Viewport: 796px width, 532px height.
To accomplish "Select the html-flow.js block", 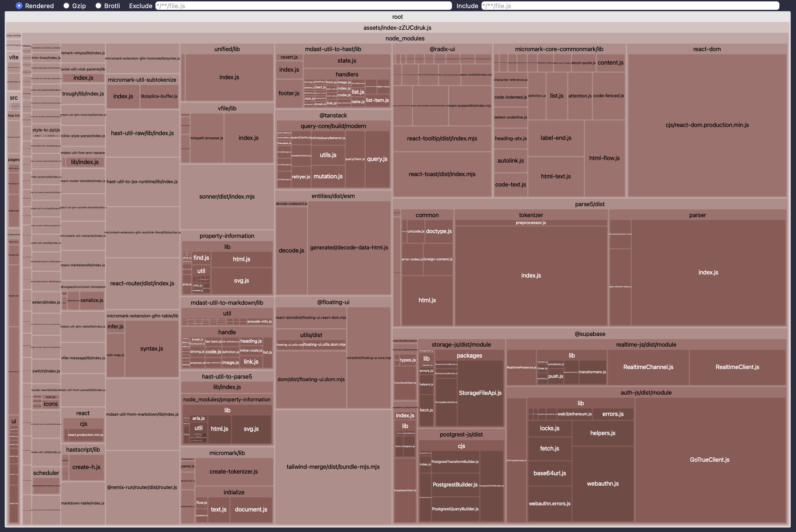I will click(604, 158).
